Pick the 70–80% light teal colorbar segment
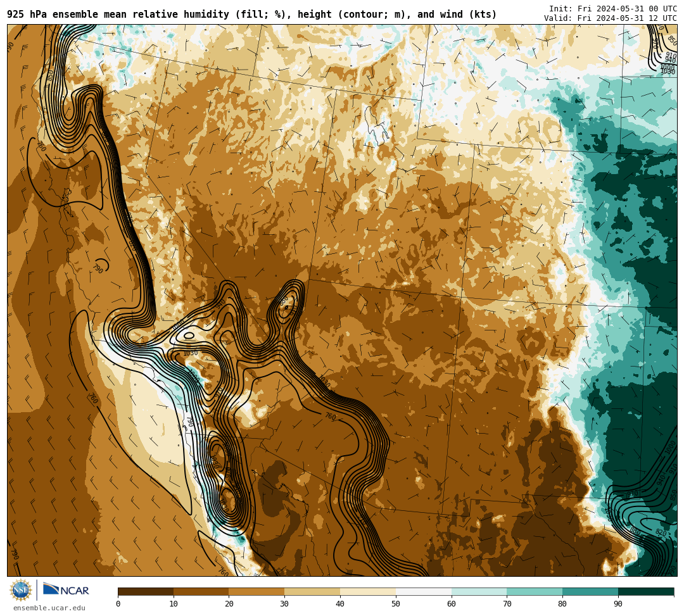 tap(535, 591)
